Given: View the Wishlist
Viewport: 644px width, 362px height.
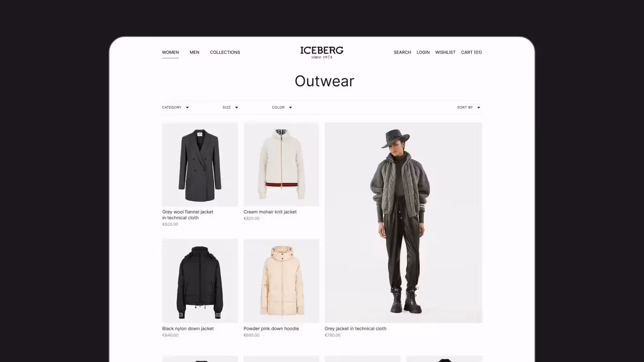Looking at the screenshot, I should click(445, 52).
